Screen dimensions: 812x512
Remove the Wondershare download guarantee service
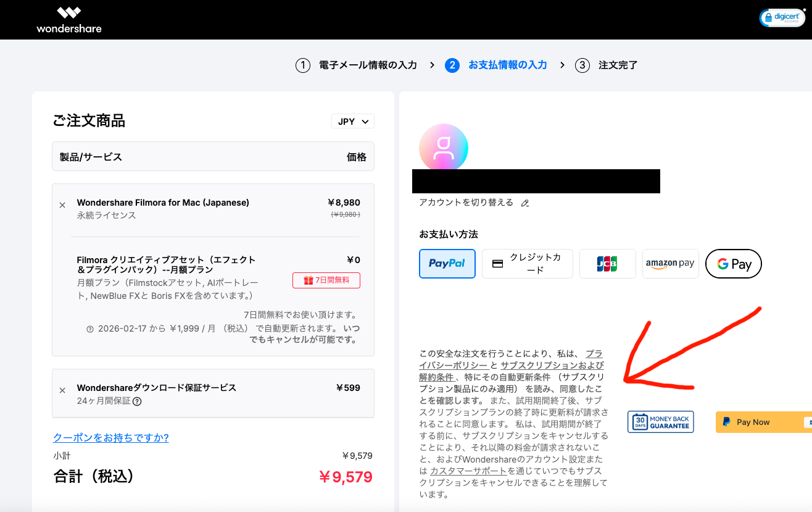click(62, 390)
